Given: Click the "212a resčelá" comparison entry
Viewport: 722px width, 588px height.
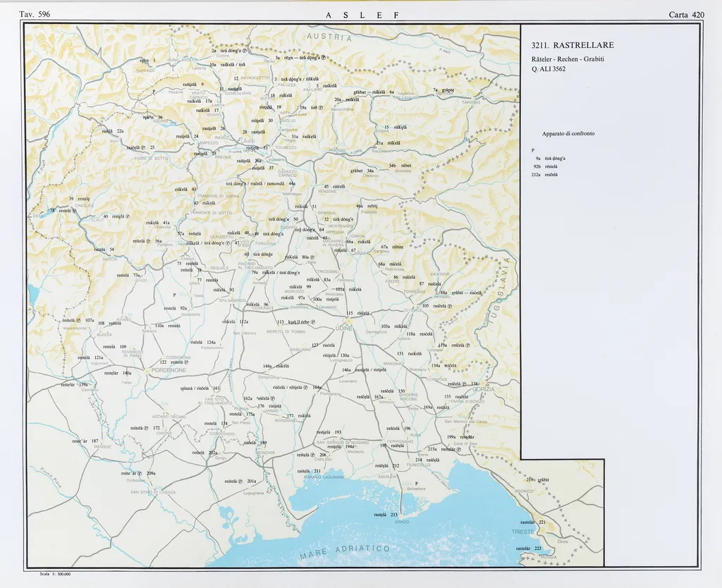Looking at the screenshot, I should click(x=545, y=175).
